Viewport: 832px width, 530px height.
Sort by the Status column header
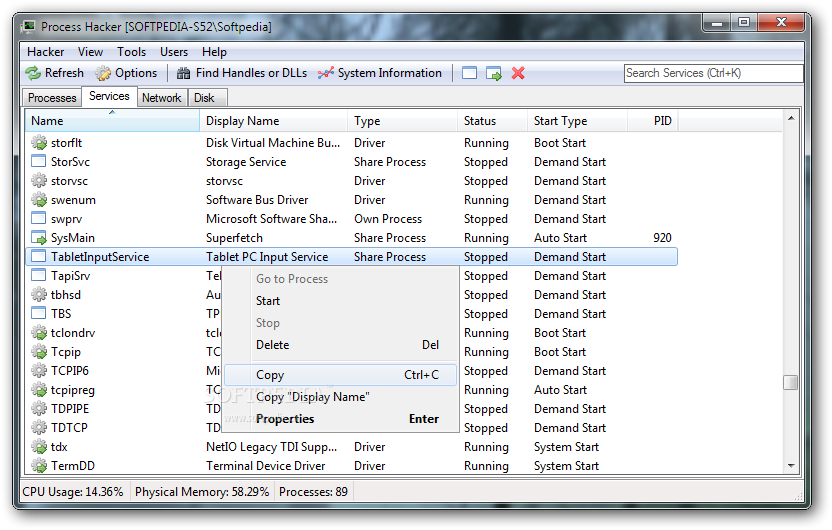[493, 121]
